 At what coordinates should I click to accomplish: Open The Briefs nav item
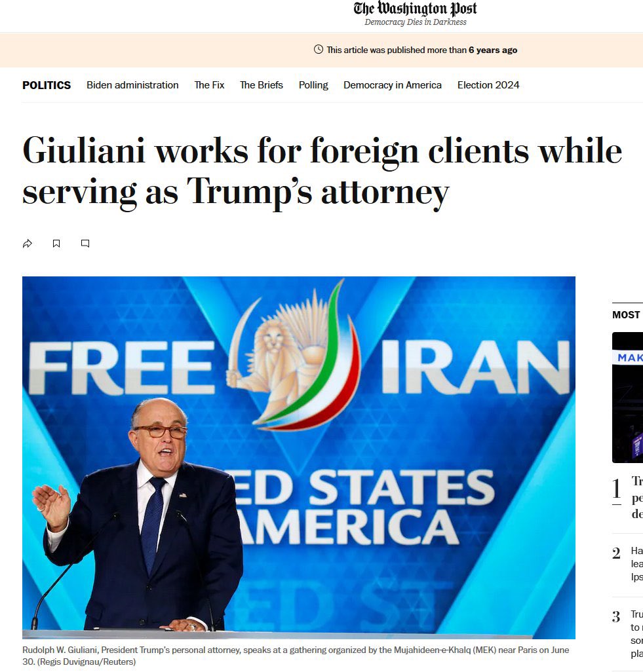click(262, 85)
